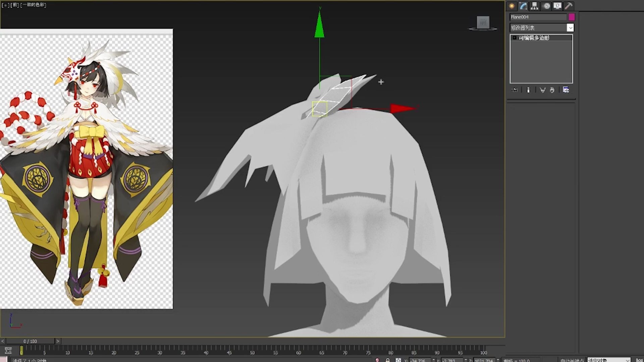644x362 pixels.
Task: Click the Plane004 object name field
Action: pos(538,17)
